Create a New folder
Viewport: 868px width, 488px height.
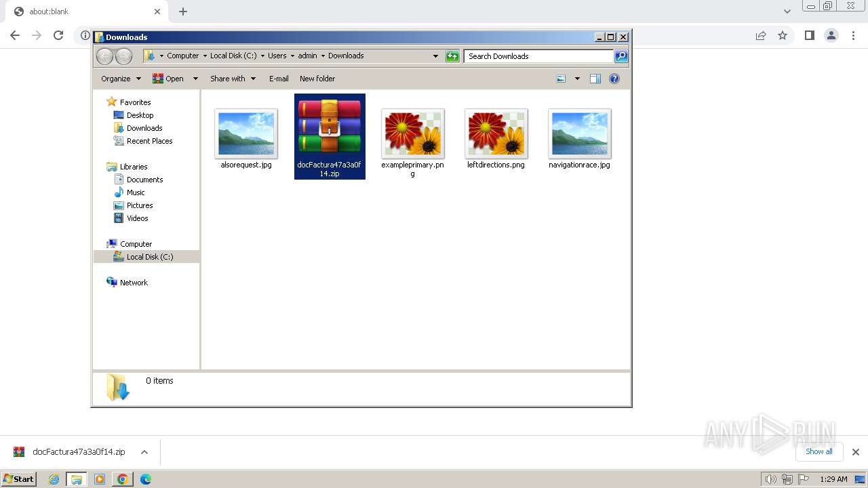coord(317,79)
